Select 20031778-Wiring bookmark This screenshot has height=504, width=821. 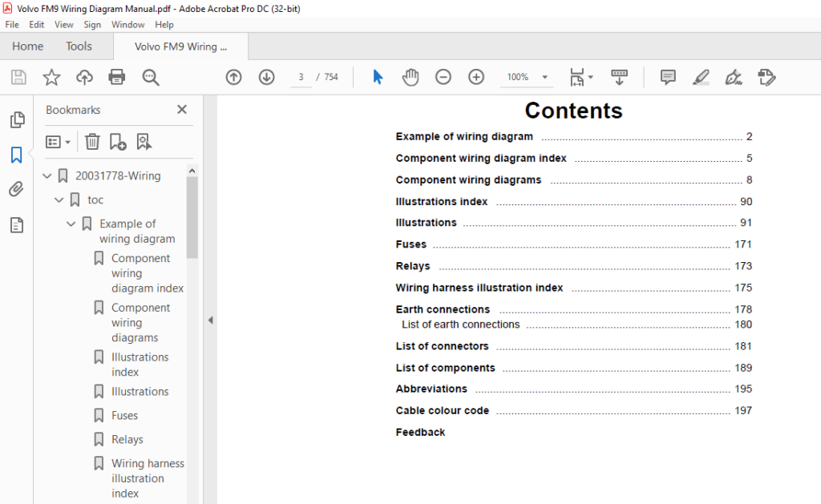coord(118,175)
